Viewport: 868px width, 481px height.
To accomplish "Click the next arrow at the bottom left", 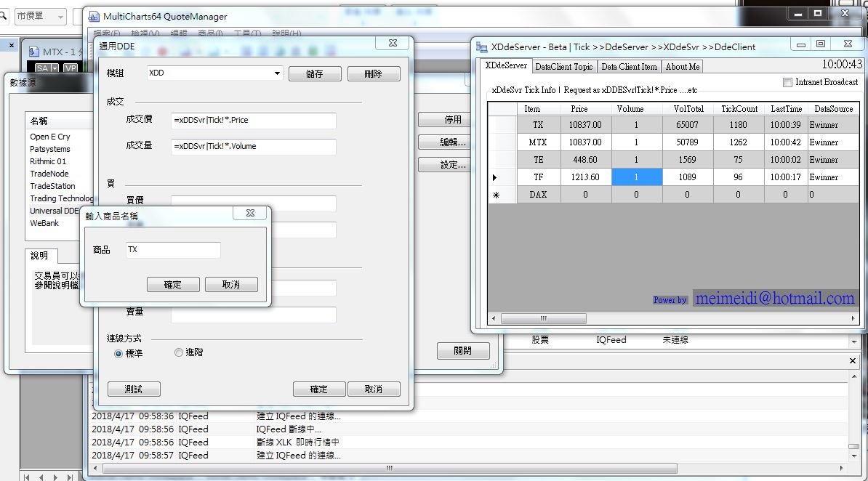I will click(x=55, y=477).
